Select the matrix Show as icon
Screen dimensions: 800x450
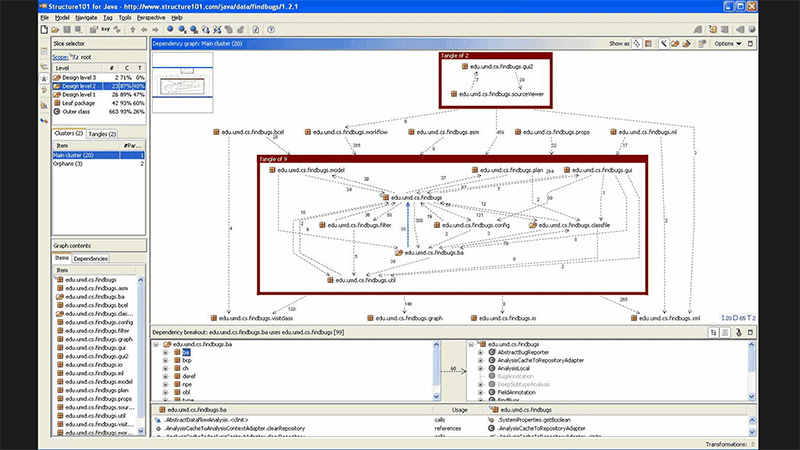click(648, 44)
